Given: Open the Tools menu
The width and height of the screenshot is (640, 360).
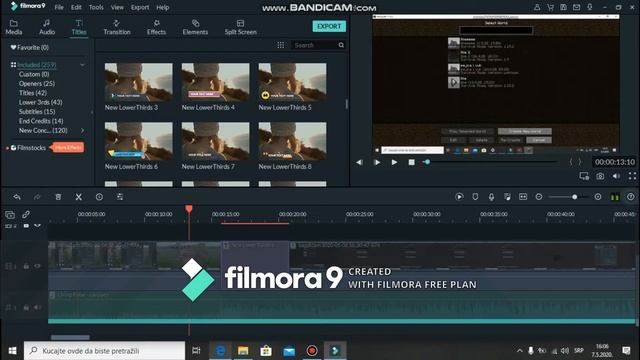Looking at the screenshot, I should pos(96,7).
